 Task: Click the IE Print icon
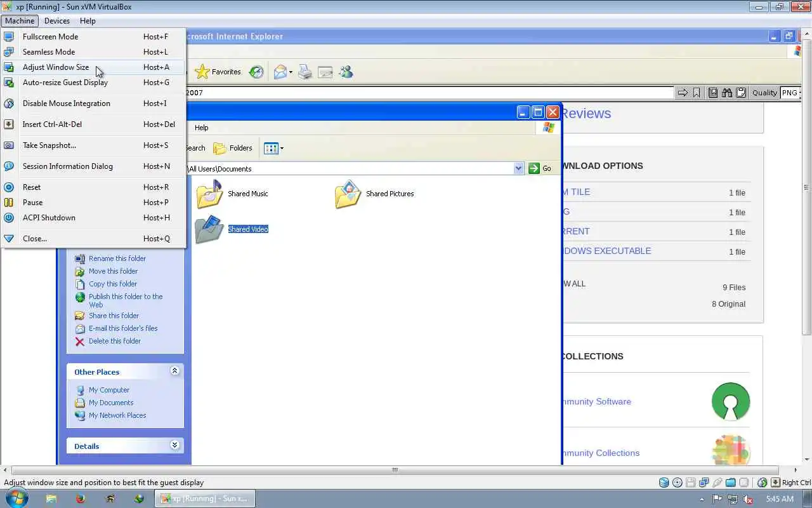click(x=305, y=72)
